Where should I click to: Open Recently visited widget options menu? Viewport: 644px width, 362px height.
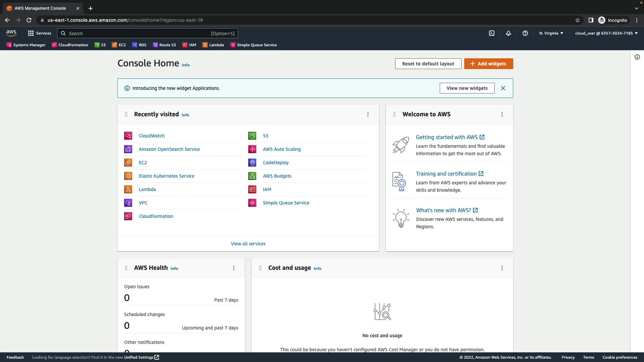[368, 114]
